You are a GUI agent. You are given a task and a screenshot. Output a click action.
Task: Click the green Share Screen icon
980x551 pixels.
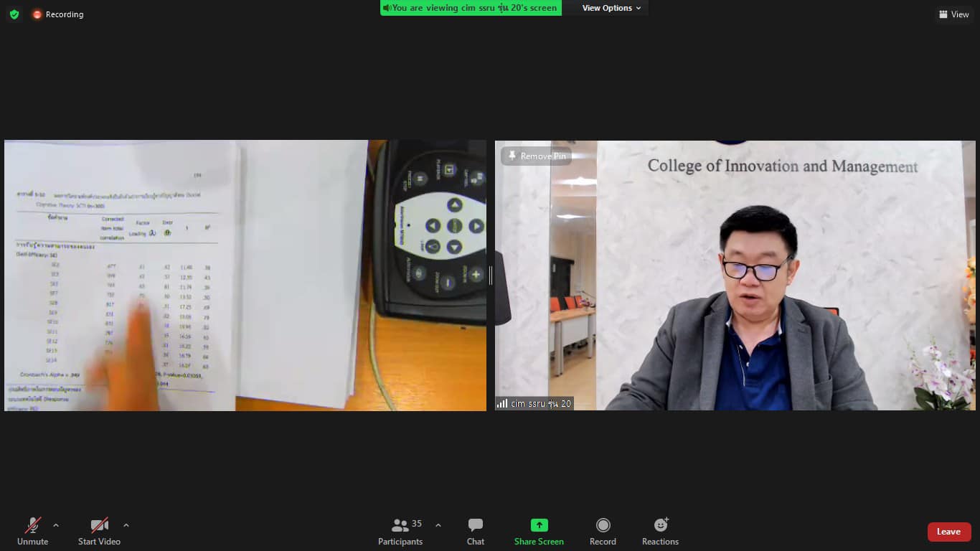coord(539,525)
